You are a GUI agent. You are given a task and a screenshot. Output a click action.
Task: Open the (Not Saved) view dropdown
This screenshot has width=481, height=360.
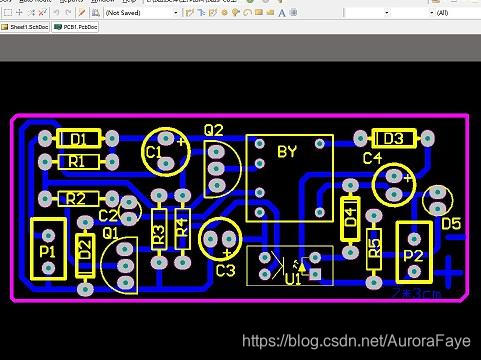tap(142, 13)
